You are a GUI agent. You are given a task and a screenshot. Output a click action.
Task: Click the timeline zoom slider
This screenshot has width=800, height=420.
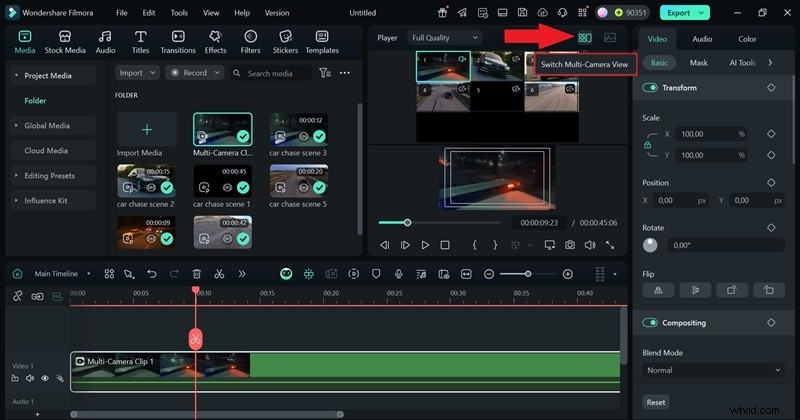point(528,273)
